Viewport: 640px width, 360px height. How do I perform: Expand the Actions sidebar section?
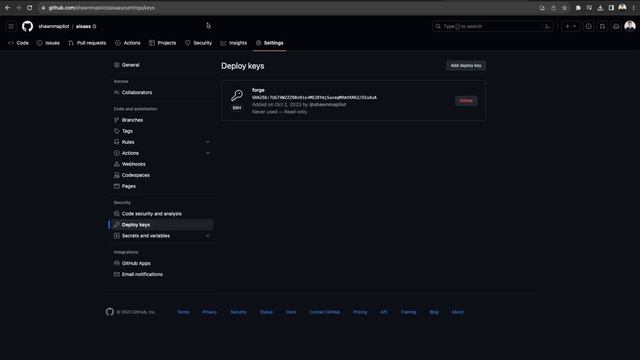coord(207,153)
